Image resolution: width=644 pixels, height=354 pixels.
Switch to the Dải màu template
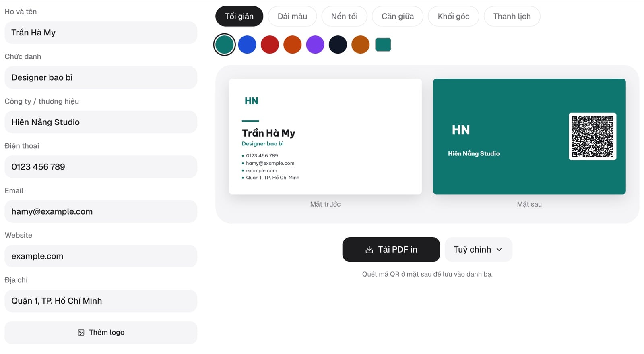[x=292, y=16]
